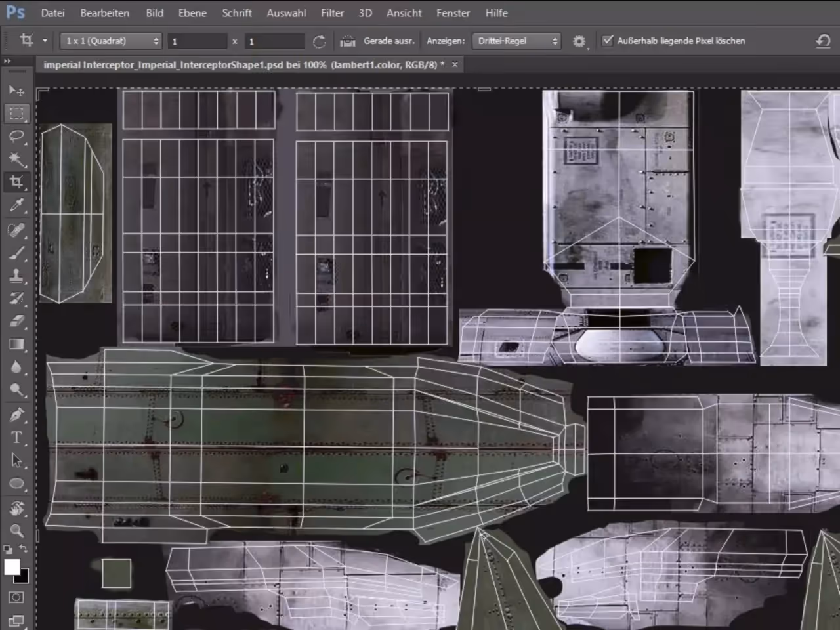This screenshot has height=630, width=840.
Task: Click the straighten ruler icon
Action: [x=348, y=41]
